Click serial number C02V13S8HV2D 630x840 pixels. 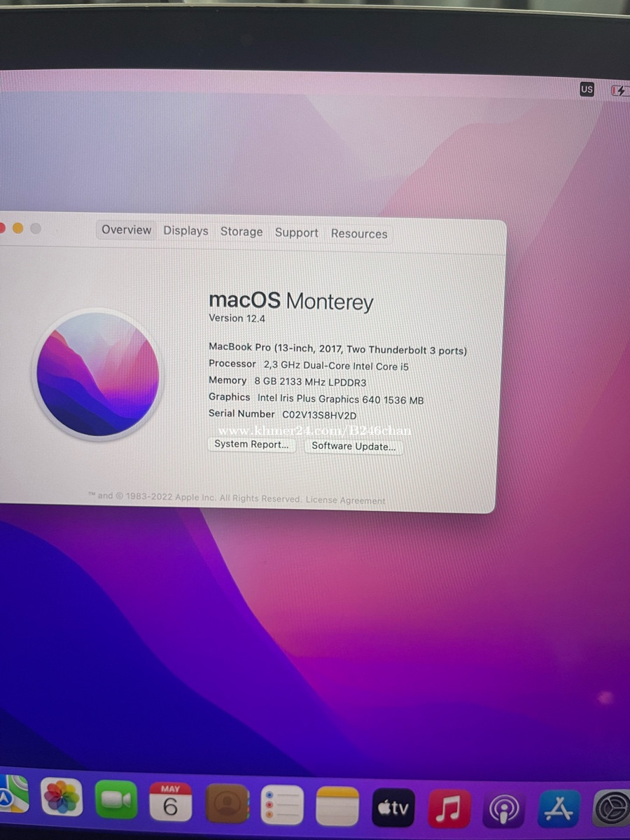(319, 415)
